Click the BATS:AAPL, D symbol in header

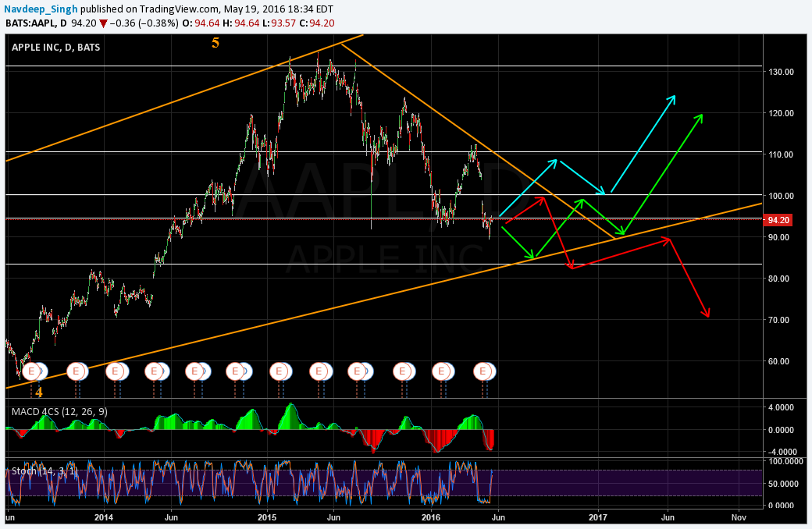tap(36, 23)
